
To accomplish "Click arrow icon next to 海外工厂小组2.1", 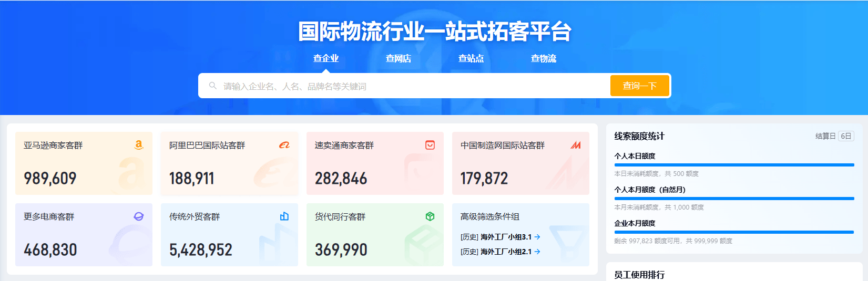I will point(537,252).
